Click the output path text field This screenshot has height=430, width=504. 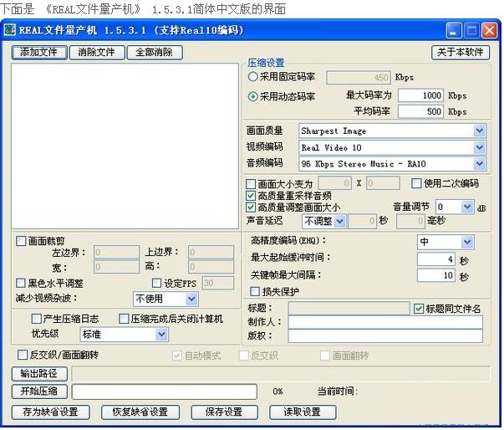(281, 374)
